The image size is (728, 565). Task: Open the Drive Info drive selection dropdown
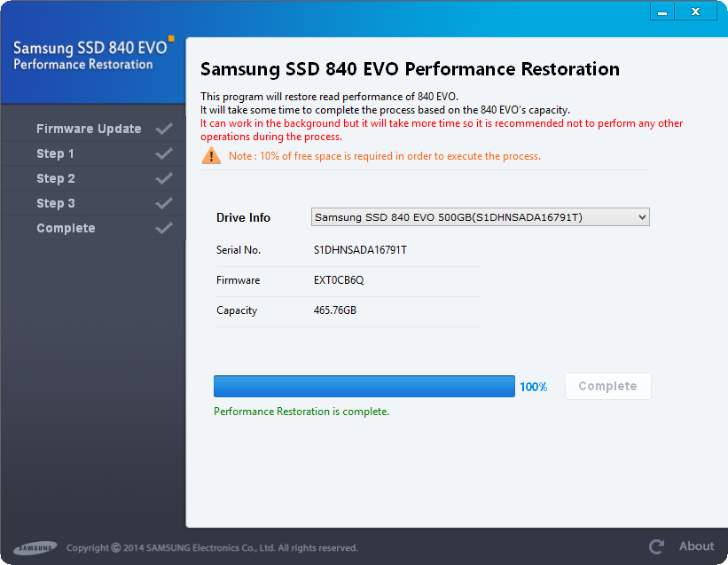coord(480,217)
